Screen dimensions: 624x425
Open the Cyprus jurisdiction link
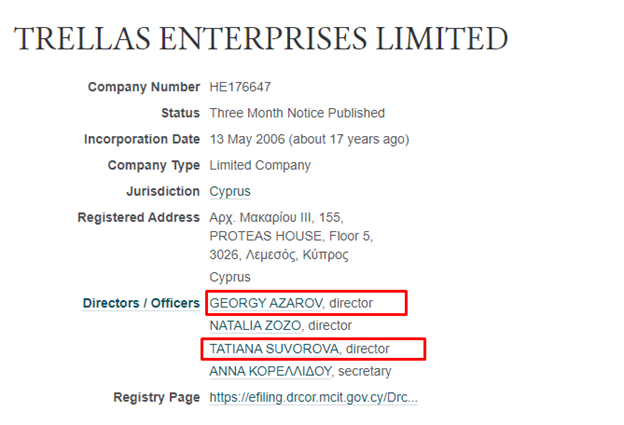(x=230, y=191)
